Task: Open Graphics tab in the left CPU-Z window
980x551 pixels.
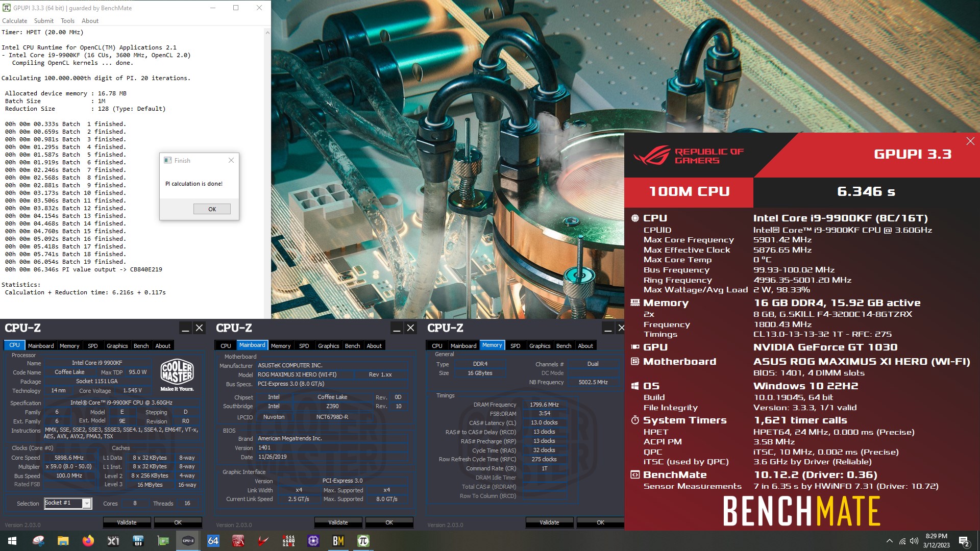Action: [117, 346]
